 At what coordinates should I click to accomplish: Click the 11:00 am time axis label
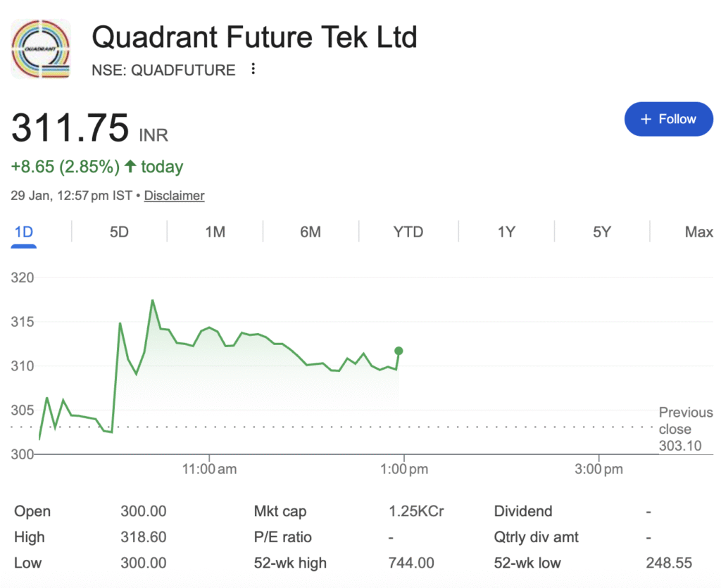tap(208, 469)
